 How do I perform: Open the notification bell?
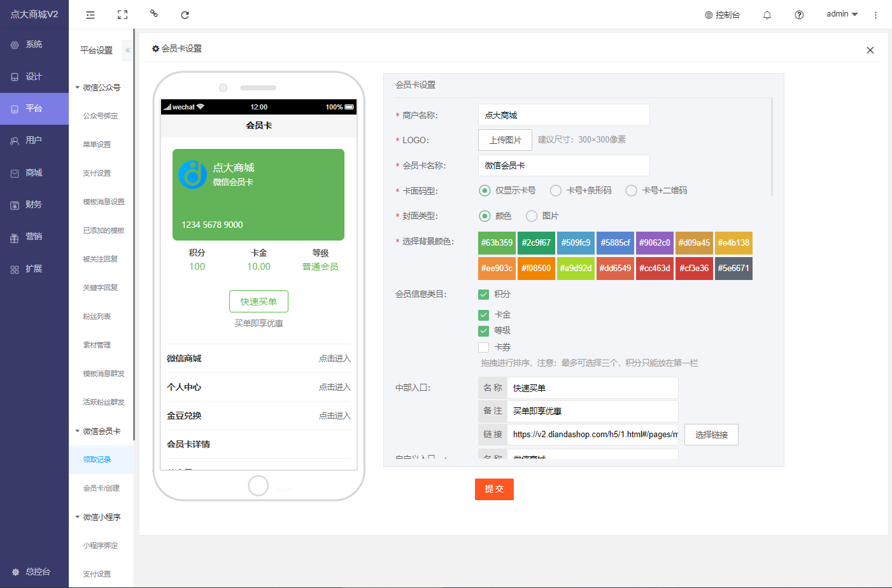(767, 15)
